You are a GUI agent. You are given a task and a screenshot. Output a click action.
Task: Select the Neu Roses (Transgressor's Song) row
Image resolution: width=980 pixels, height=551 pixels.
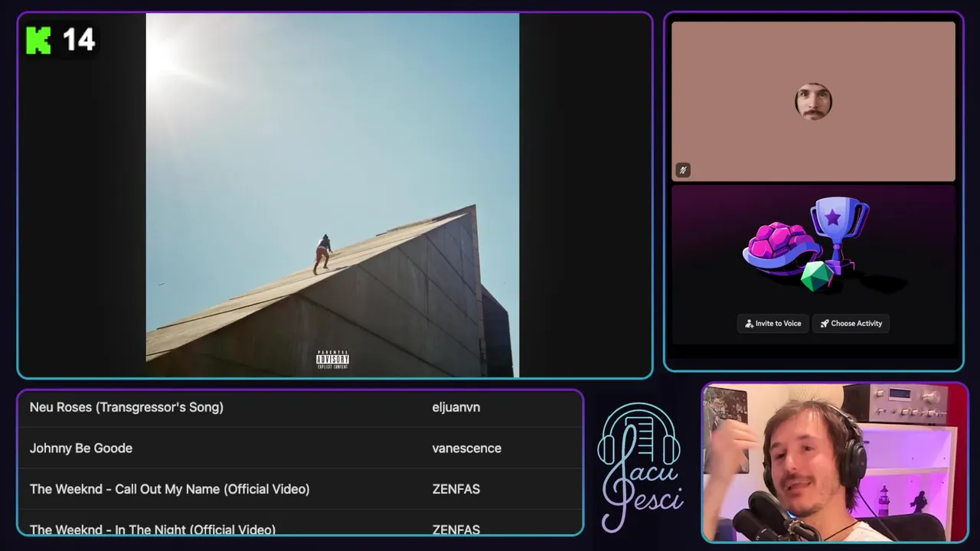[x=300, y=407]
